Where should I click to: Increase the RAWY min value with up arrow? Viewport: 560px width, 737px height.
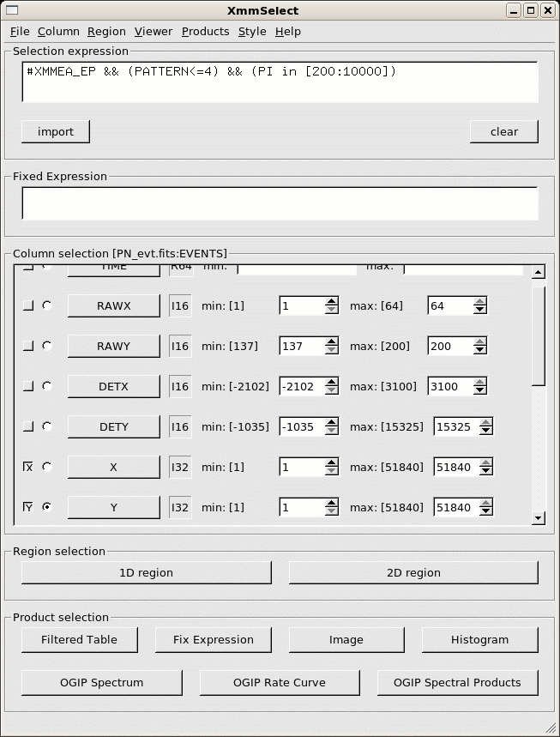[x=332, y=341]
